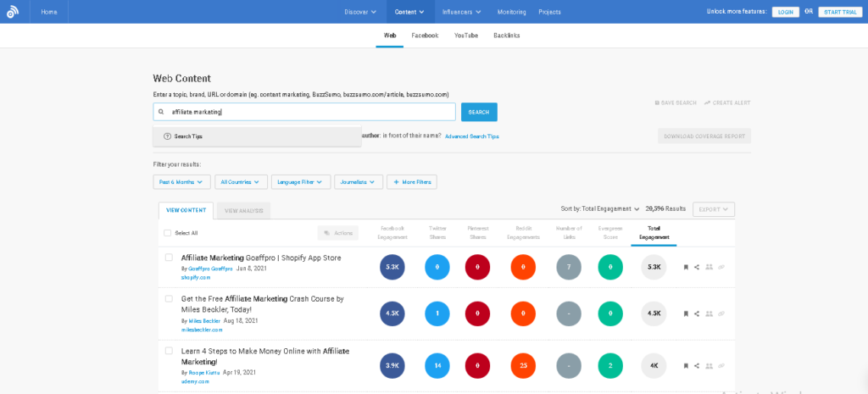Select the Goaffpro Shopify App Store row checkbox
The image size is (868, 394).
point(169,258)
